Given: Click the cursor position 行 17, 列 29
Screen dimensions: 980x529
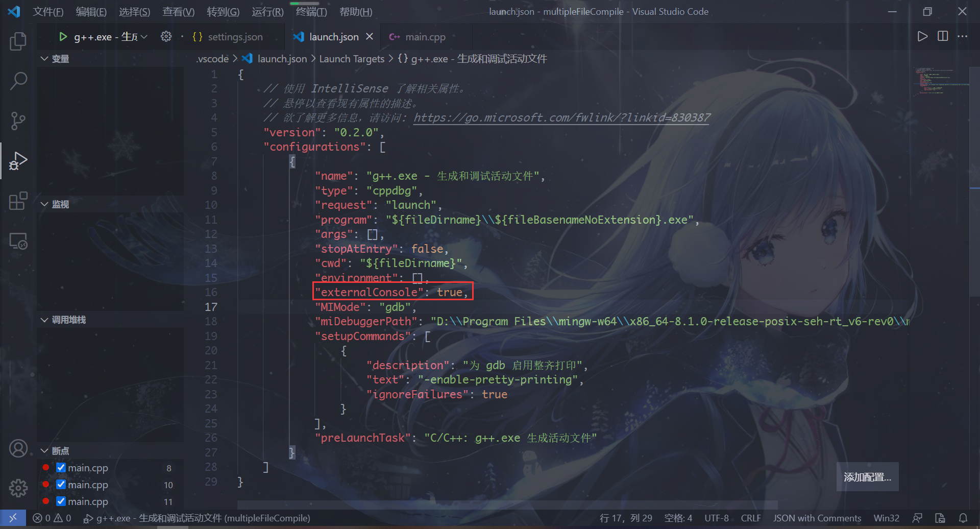Looking at the screenshot, I should (x=626, y=518).
